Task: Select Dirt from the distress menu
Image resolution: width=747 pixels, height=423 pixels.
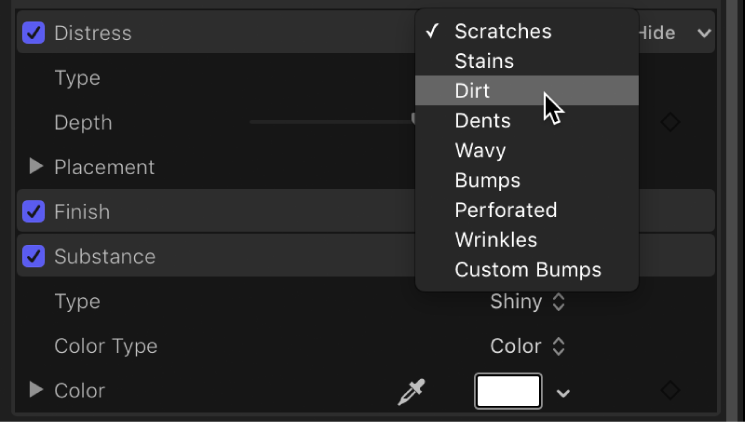Action: [473, 91]
